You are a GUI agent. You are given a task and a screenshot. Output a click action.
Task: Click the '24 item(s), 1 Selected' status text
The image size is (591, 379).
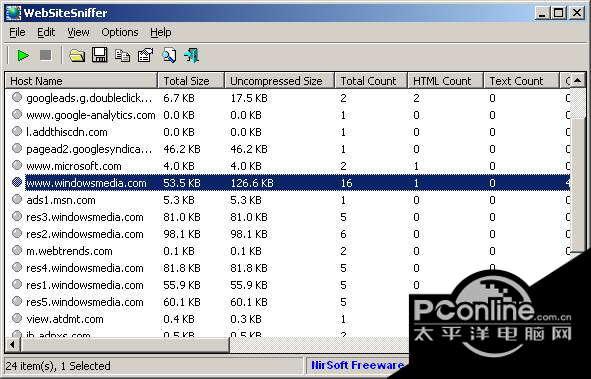pos(58,366)
